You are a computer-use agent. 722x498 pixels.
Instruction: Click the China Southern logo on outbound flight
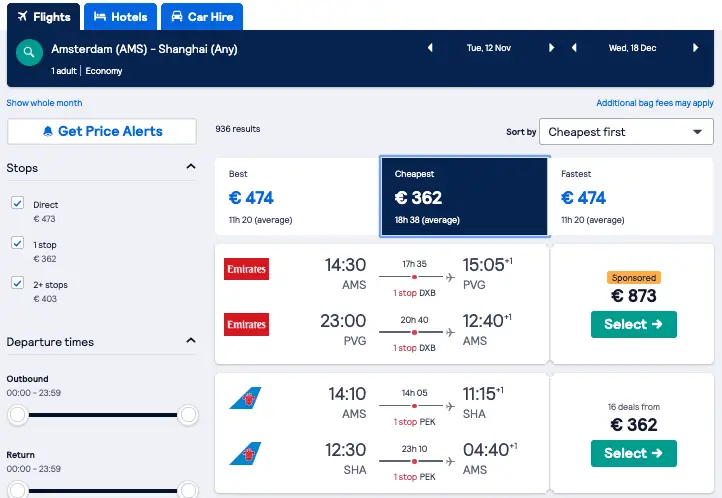[245, 398]
